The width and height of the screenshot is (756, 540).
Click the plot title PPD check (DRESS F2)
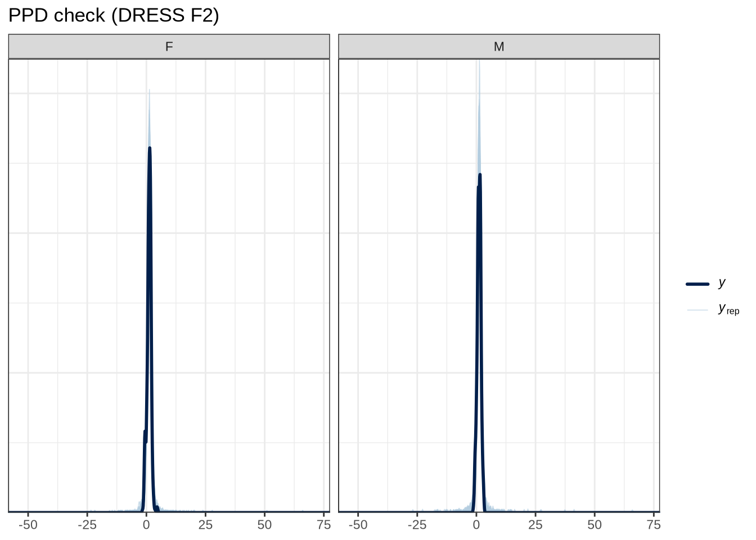pyautogui.click(x=114, y=15)
